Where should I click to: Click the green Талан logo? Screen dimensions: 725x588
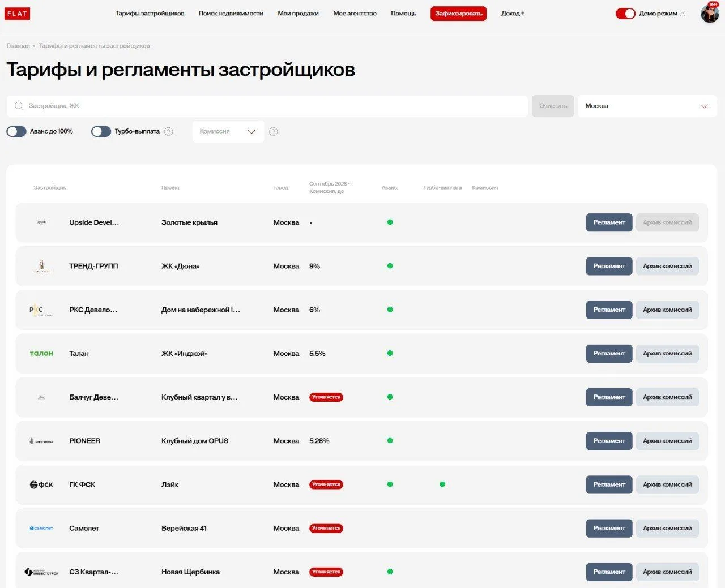tap(41, 353)
